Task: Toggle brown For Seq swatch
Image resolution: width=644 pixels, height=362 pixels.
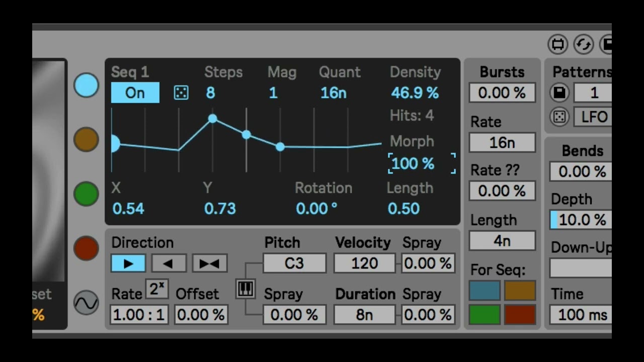Action: coord(520,291)
